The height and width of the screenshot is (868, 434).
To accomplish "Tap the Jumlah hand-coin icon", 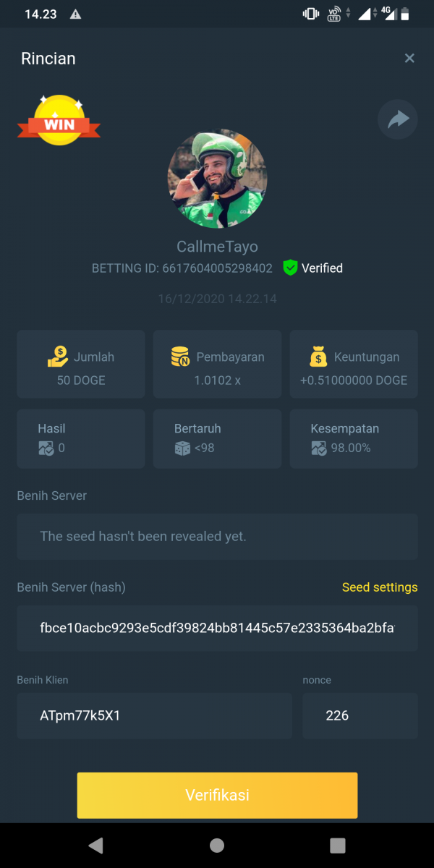I will pyautogui.click(x=59, y=357).
